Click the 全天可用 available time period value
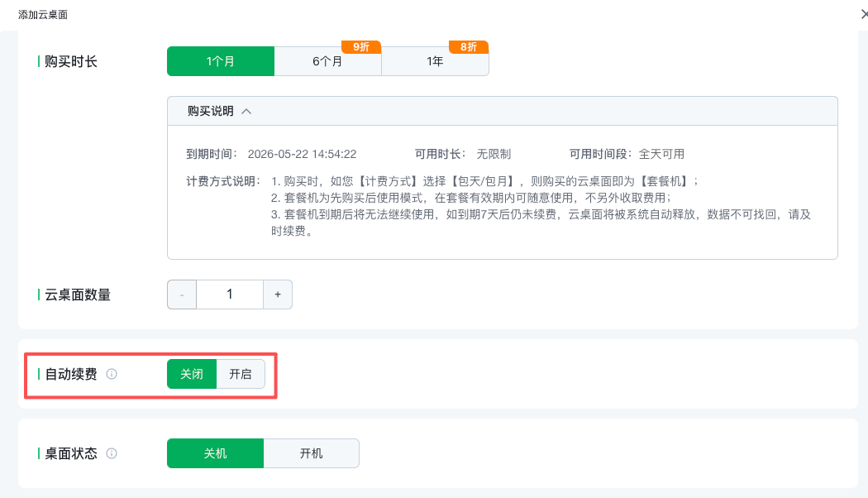 coord(661,154)
